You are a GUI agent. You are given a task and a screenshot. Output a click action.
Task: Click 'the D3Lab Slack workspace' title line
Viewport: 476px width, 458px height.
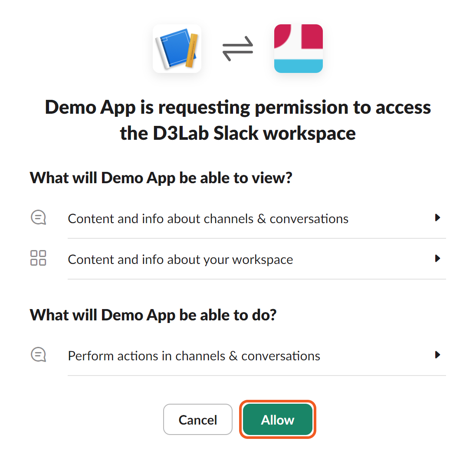pyautogui.click(x=238, y=133)
